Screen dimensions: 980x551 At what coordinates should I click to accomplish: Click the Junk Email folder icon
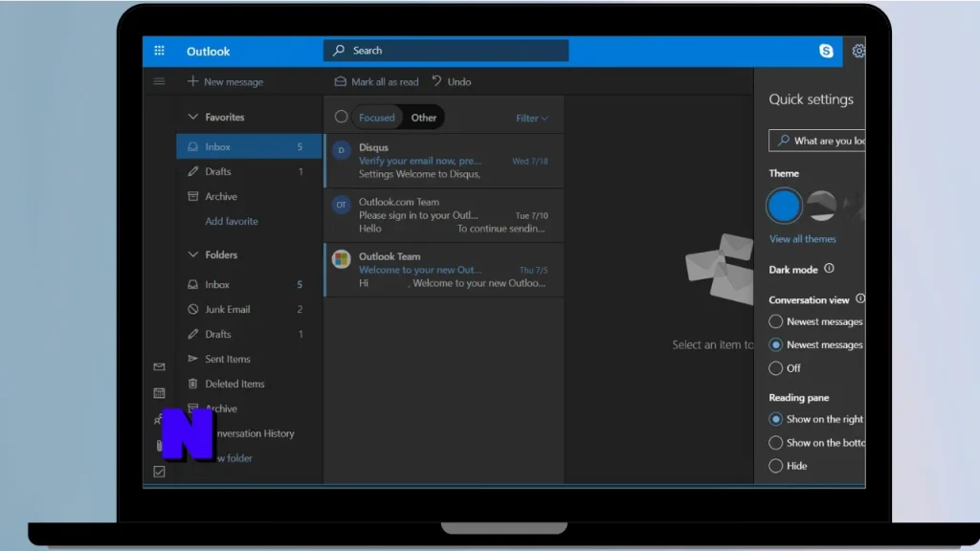point(192,309)
